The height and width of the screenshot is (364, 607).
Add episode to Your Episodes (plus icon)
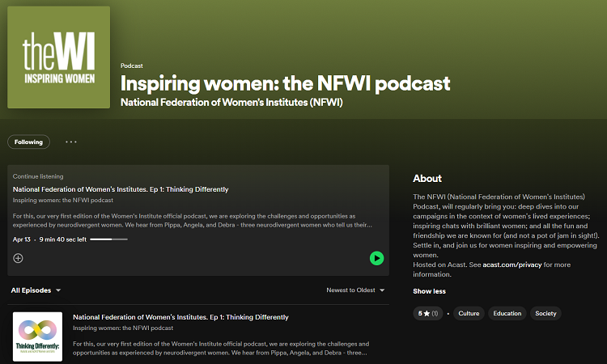(18, 258)
